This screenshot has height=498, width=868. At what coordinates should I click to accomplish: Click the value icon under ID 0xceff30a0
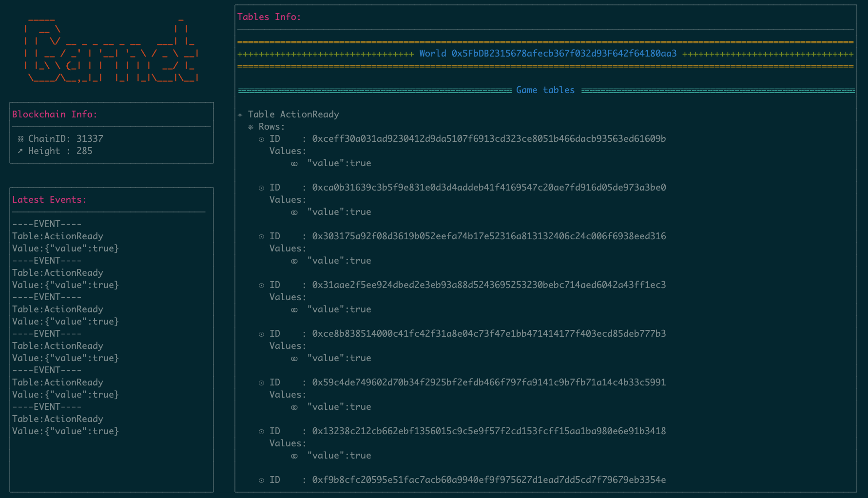tap(294, 164)
